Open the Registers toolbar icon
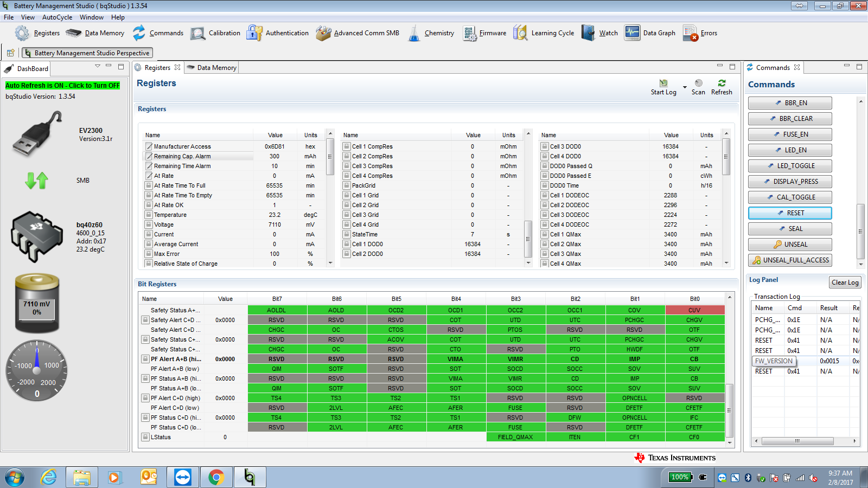 (22, 33)
